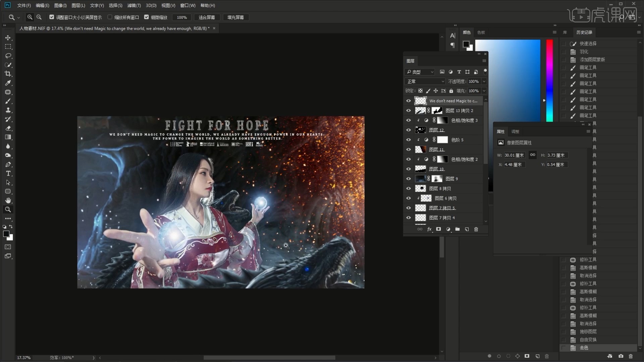Delete layer using trash icon in Layers panel
This screenshot has height=362, width=644.
click(476, 229)
